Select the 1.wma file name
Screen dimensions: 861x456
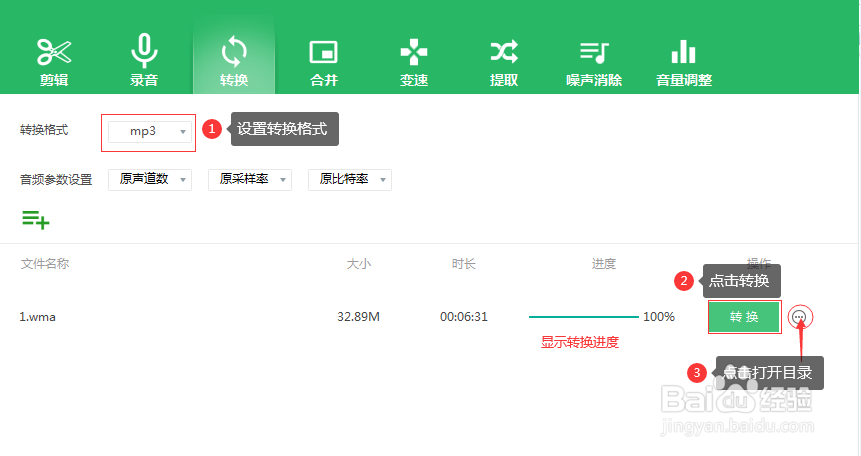click(37, 317)
